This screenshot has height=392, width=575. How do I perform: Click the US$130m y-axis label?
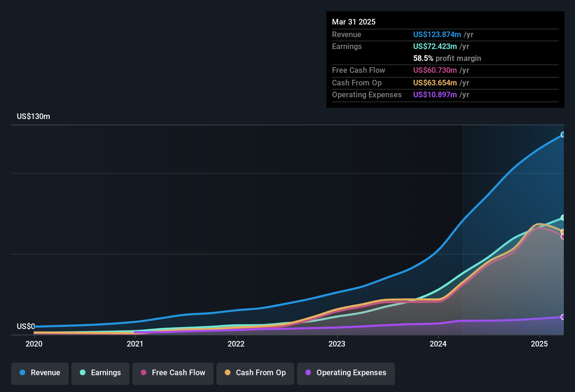click(34, 117)
